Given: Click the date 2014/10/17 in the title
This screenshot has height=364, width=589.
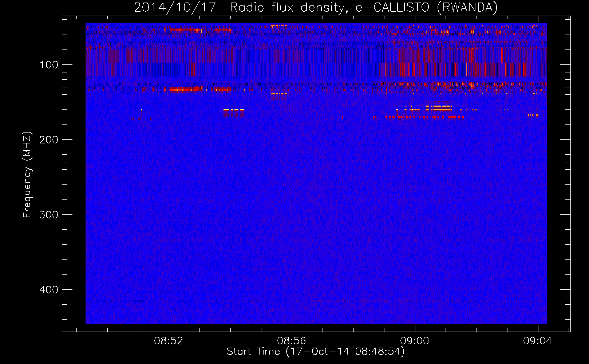Looking at the screenshot, I should click(175, 7).
